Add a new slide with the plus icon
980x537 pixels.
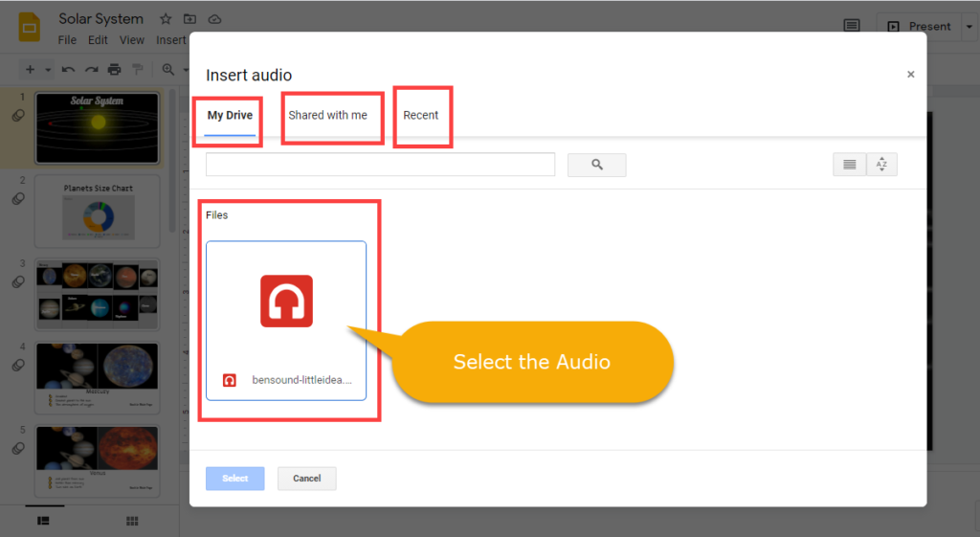30,69
